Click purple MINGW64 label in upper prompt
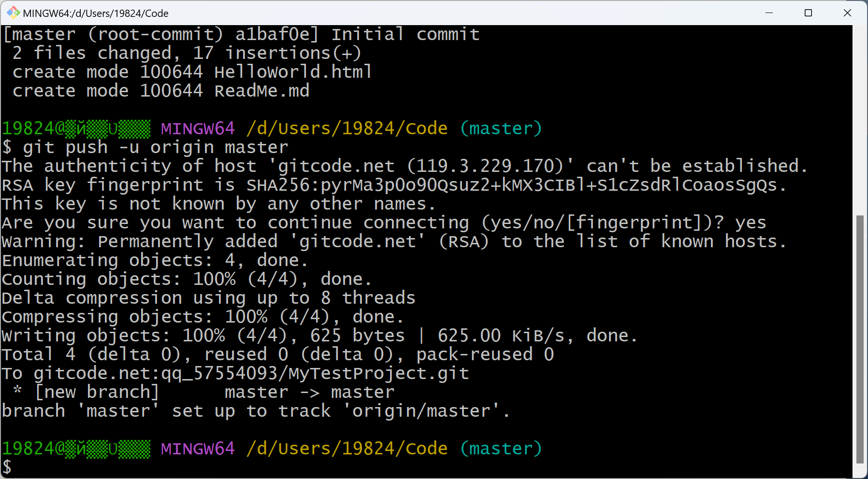Viewport: 868px width, 479px height. click(x=198, y=128)
